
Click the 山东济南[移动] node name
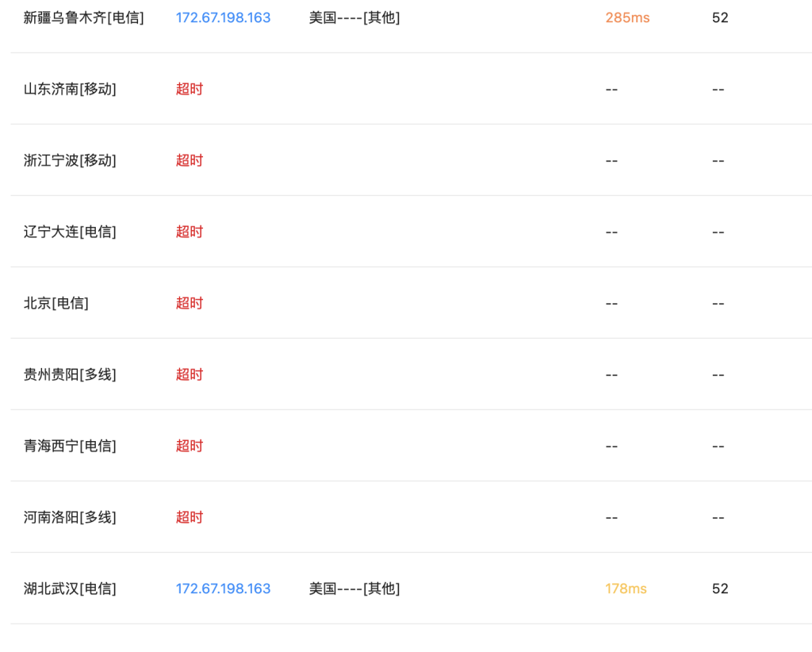pyautogui.click(x=70, y=89)
